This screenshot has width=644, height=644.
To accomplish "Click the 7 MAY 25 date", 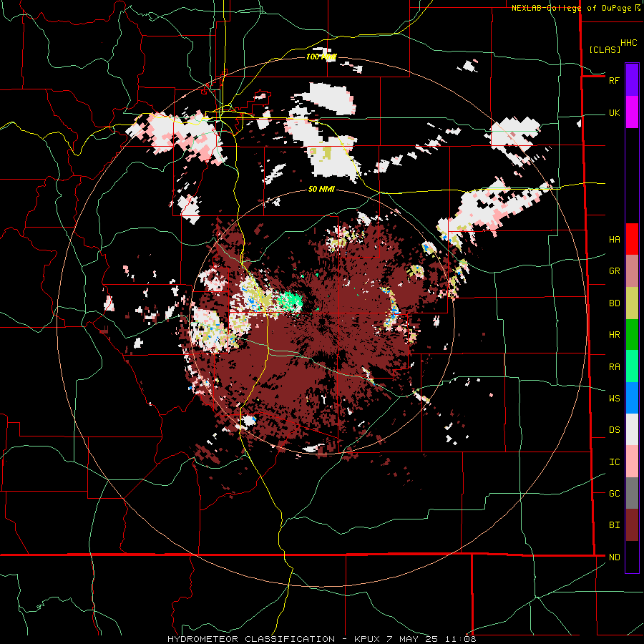I will point(412,639).
